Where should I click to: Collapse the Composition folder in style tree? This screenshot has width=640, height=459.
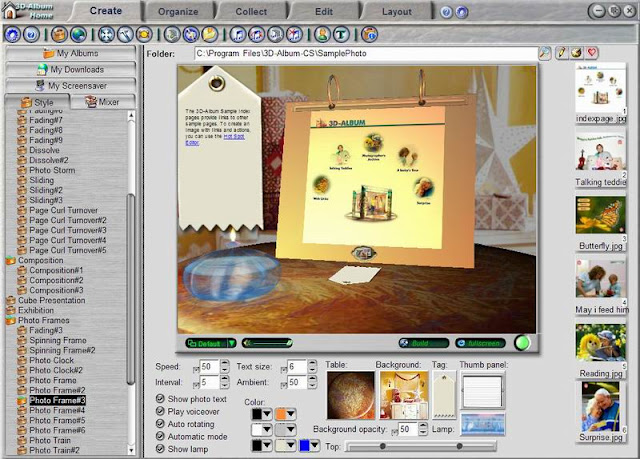click(11, 260)
